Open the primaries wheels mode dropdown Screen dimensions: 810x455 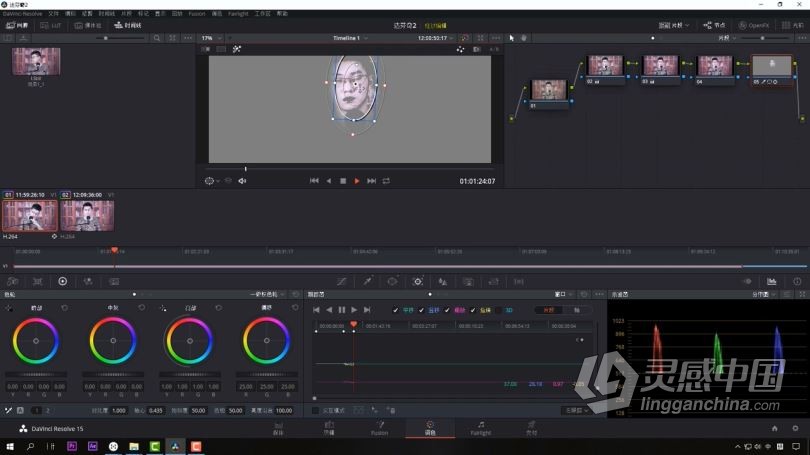coord(268,294)
